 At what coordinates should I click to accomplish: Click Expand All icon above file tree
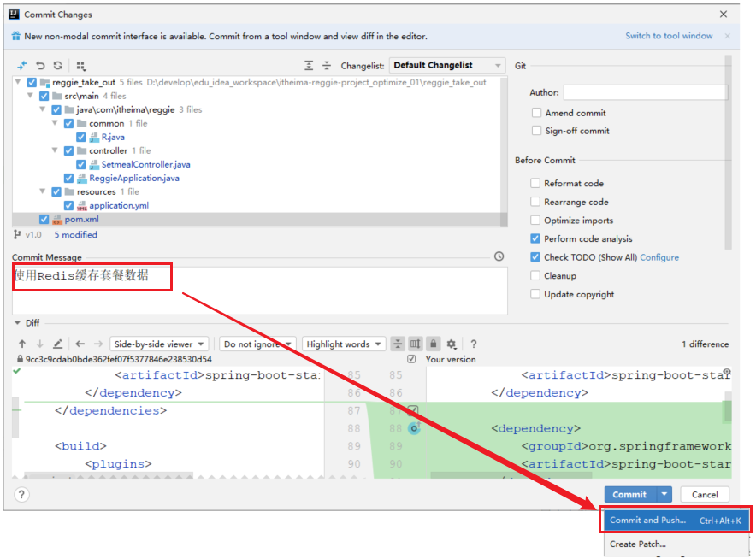309,65
